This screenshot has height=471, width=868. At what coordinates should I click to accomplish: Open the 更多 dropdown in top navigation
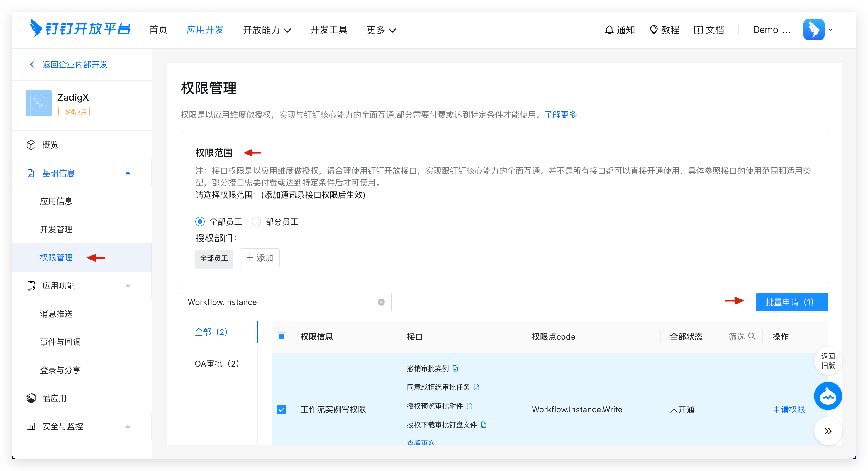click(381, 30)
